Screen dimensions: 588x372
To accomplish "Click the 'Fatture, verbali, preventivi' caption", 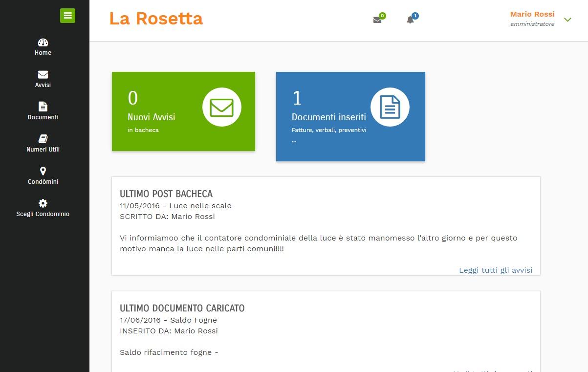I will [329, 130].
